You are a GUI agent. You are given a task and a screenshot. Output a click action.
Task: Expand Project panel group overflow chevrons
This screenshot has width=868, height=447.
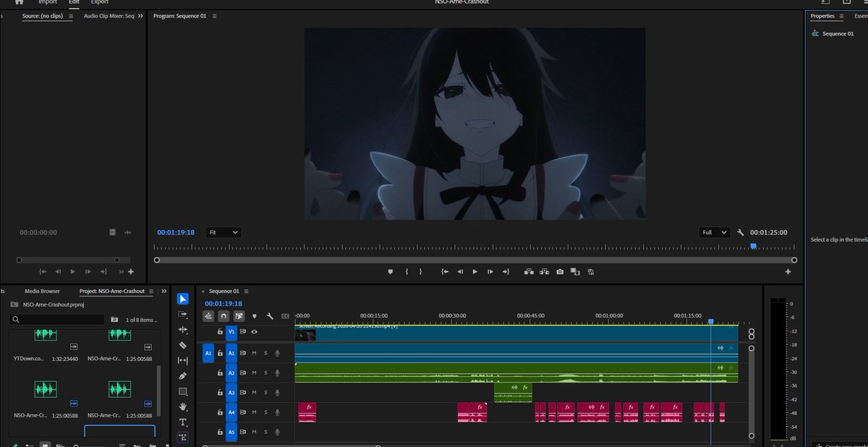pyautogui.click(x=163, y=291)
